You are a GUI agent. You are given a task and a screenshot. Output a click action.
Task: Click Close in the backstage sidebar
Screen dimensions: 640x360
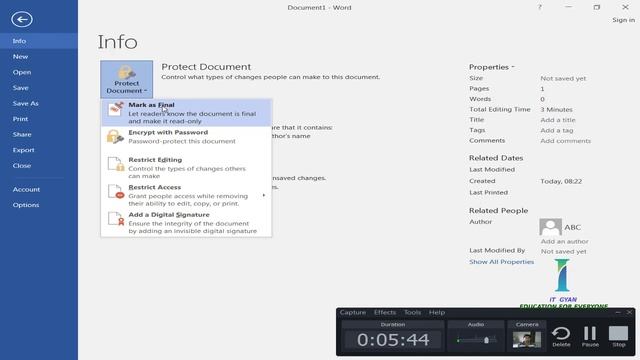[x=39, y=165]
